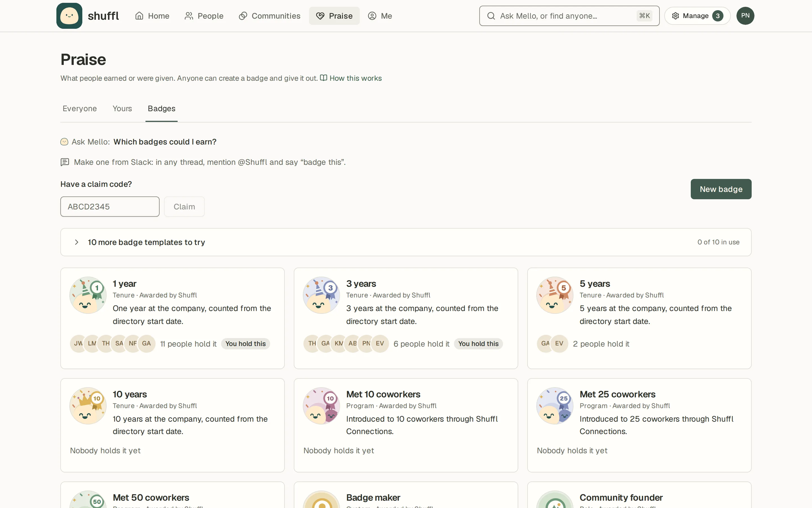Select the Praise nav item
The height and width of the screenshot is (508, 812).
click(x=334, y=16)
